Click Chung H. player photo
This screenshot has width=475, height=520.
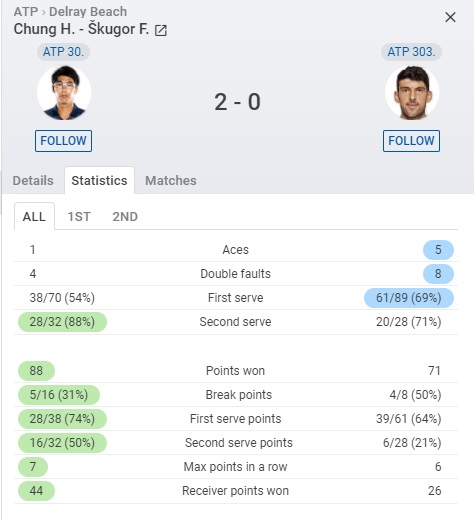64,93
